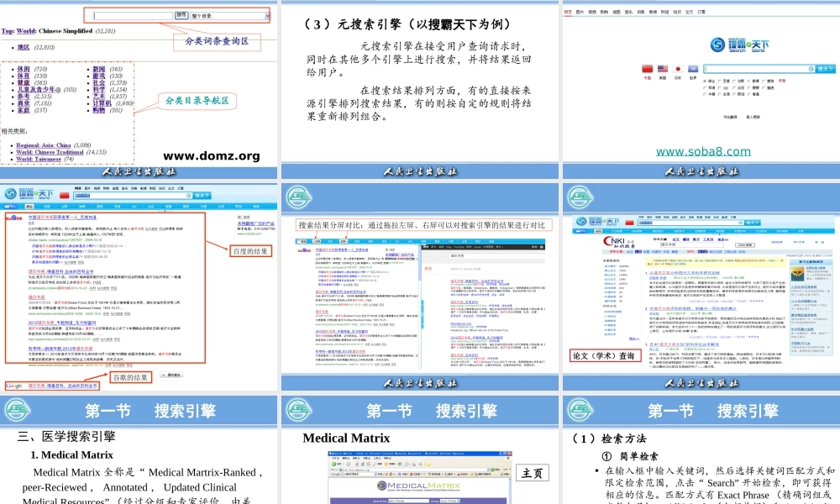Select the 综合 radio button
Viewport: 840px width, 504px height.
point(705,81)
